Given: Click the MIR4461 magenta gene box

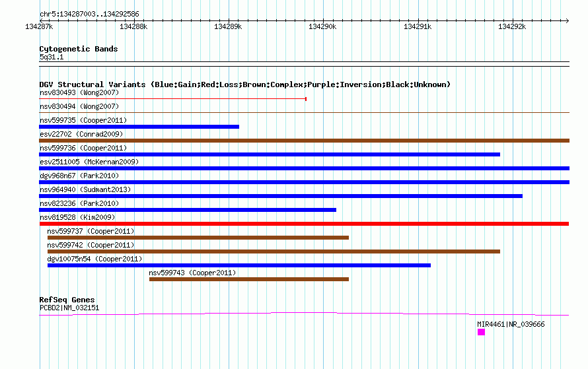Looking at the screenshot, I should [481, 332].
